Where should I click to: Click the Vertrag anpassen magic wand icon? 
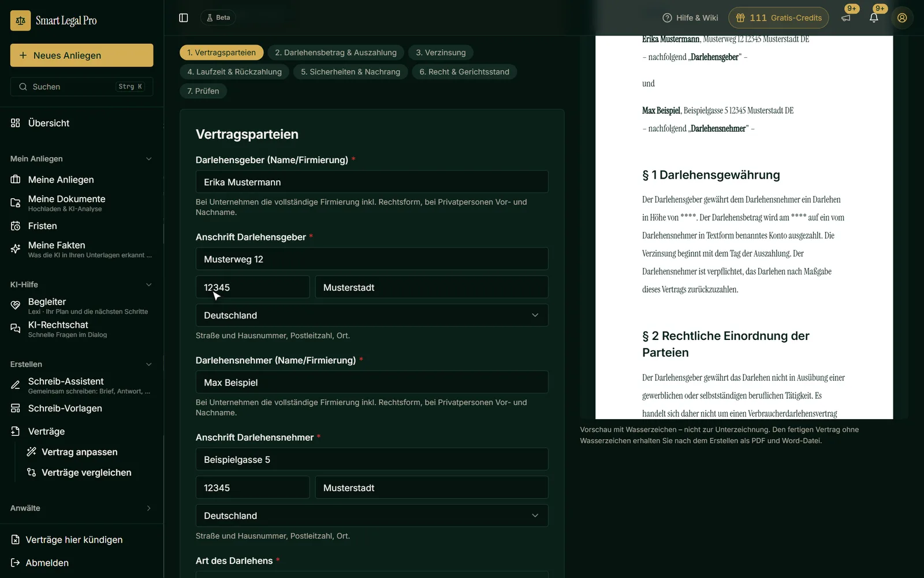31,452
